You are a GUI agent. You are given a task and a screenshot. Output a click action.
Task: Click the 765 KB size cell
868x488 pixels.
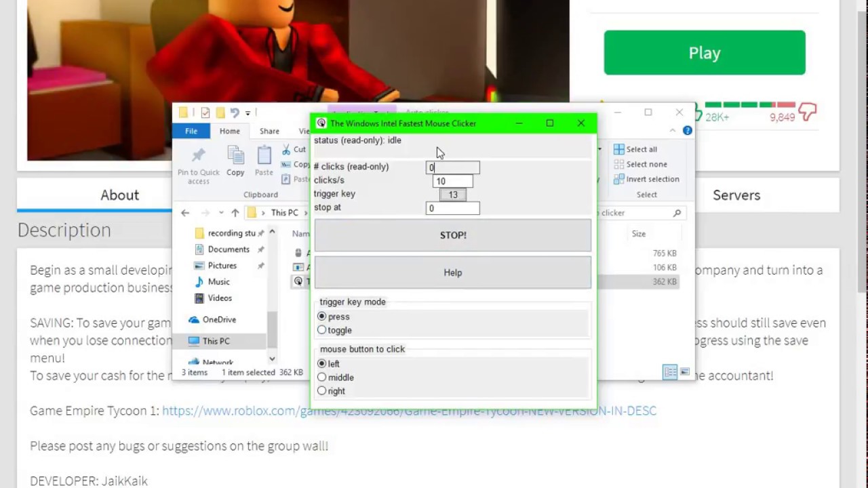[x=665, y=253]
